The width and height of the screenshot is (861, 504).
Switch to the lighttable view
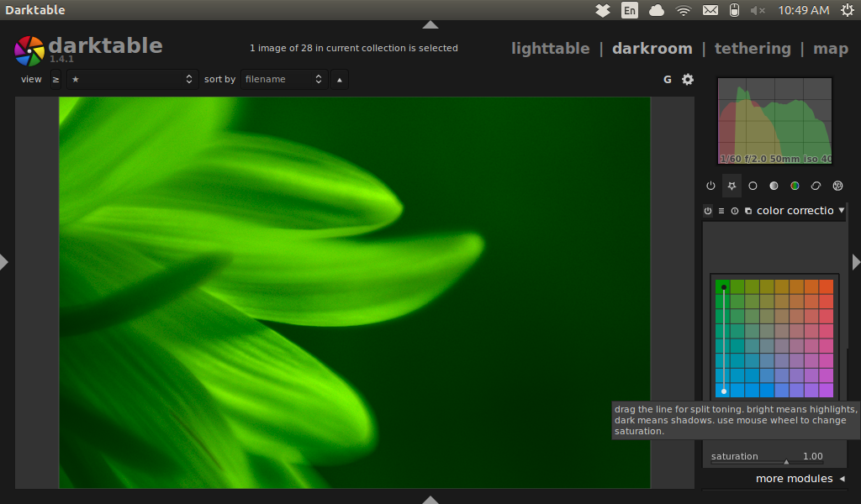click(550, 49)
